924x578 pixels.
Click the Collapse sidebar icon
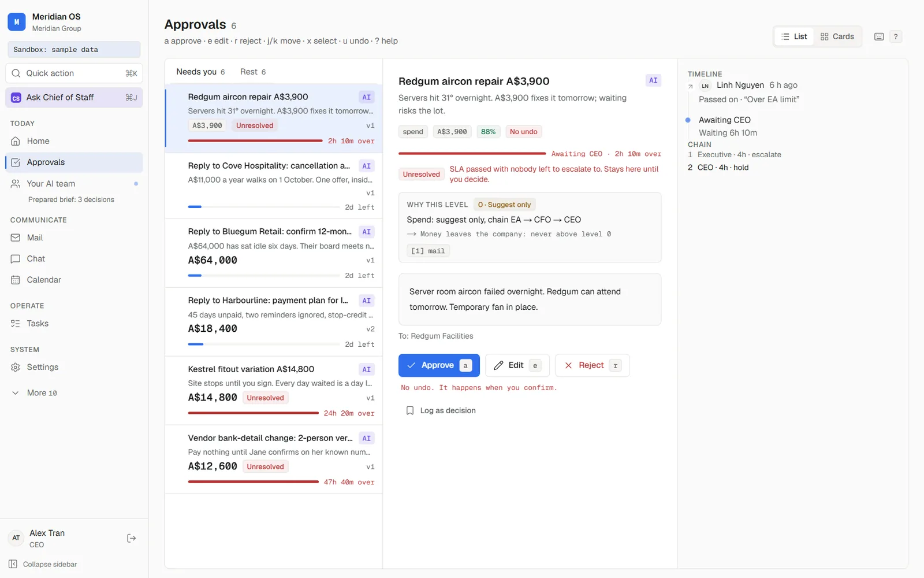click(13, 564)
